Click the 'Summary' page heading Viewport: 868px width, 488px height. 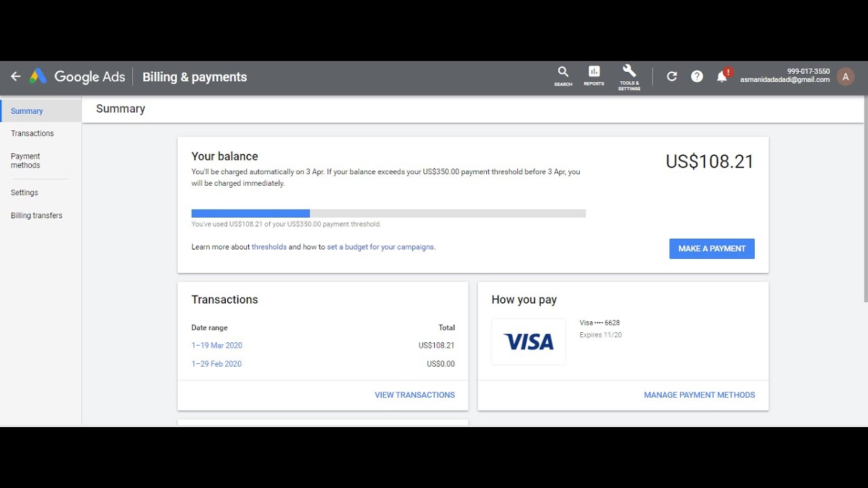coord(121,109)
